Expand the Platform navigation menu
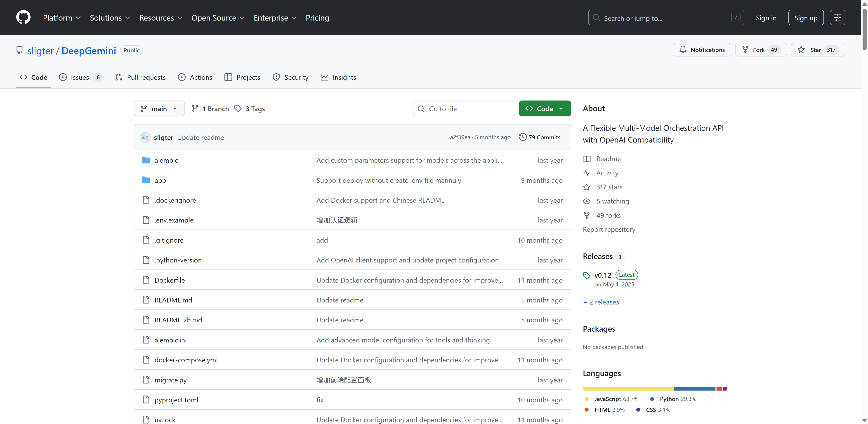 click(62, 18)
